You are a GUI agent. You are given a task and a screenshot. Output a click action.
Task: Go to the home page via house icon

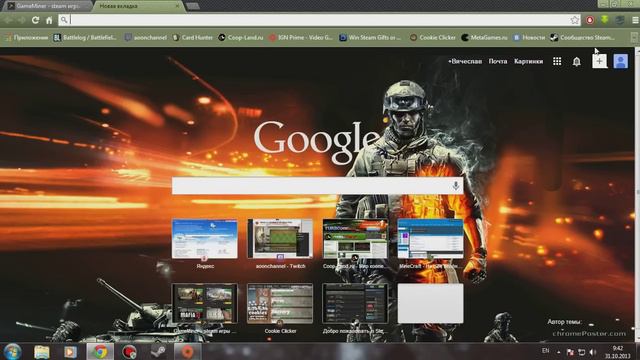[x=49, y=20]
